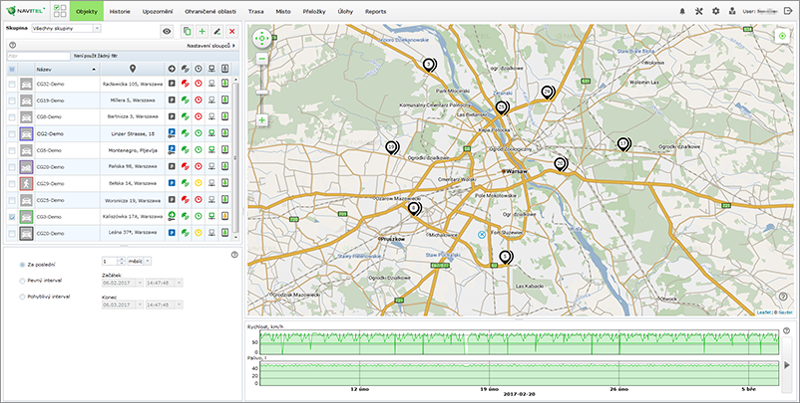Open the měsíc period unit dropdown
This screenshot has width=800, height=403.
(x=142, y=261)
